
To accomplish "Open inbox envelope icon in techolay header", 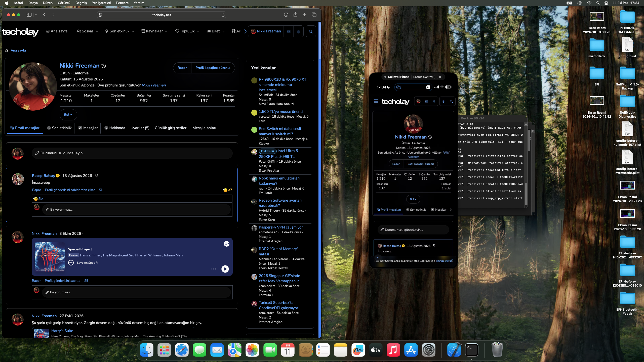I will [x=289, y=31].
